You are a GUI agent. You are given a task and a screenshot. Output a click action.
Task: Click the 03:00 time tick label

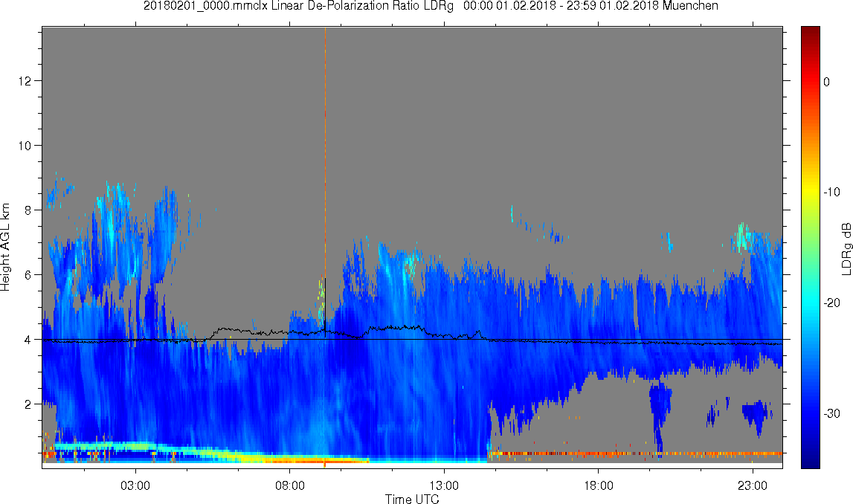(x=135, y=485)
